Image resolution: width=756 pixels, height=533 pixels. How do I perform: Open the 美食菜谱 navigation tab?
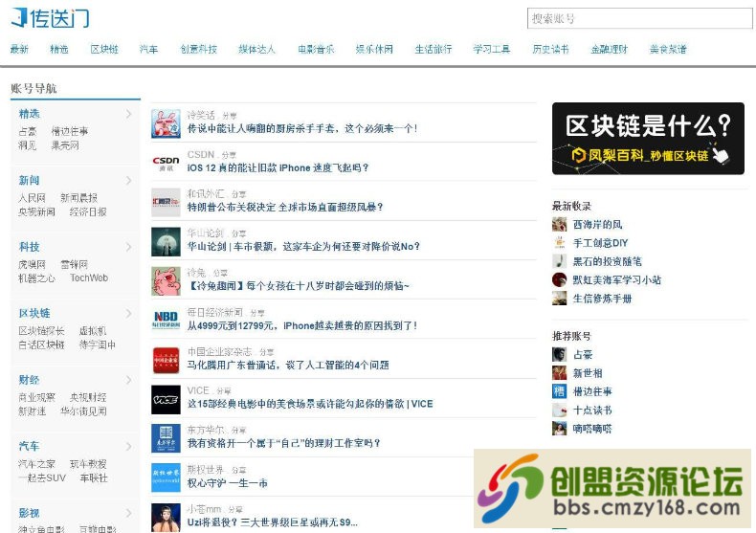click(668, 49)
